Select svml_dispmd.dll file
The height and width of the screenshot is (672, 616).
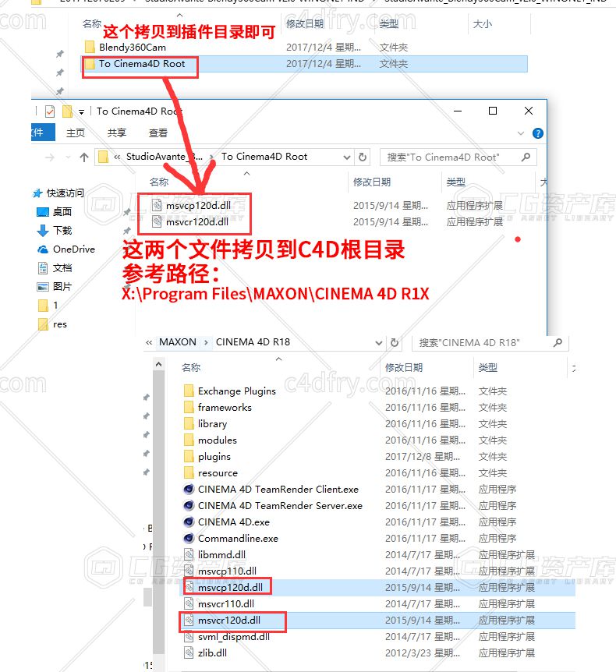point(227,636)
